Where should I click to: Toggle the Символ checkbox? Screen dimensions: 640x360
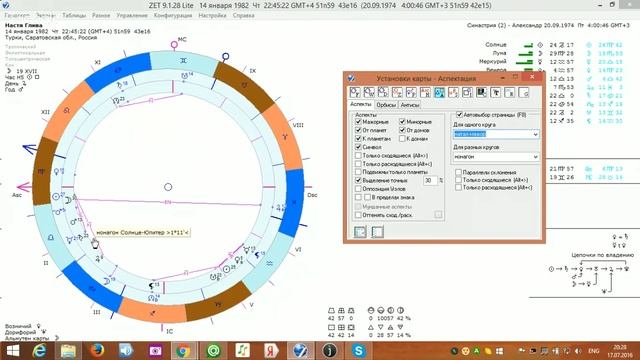pos(358,147)
